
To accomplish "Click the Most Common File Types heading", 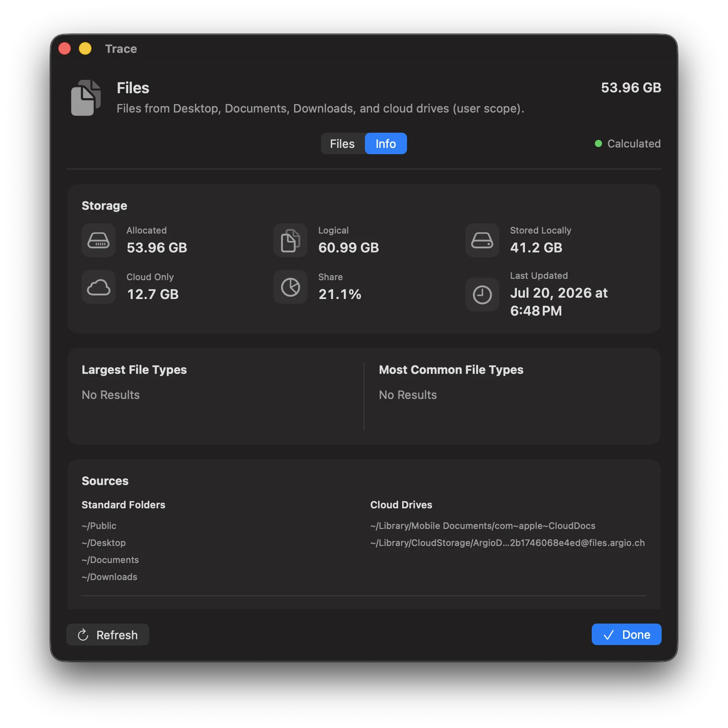I will coord(451,370).
